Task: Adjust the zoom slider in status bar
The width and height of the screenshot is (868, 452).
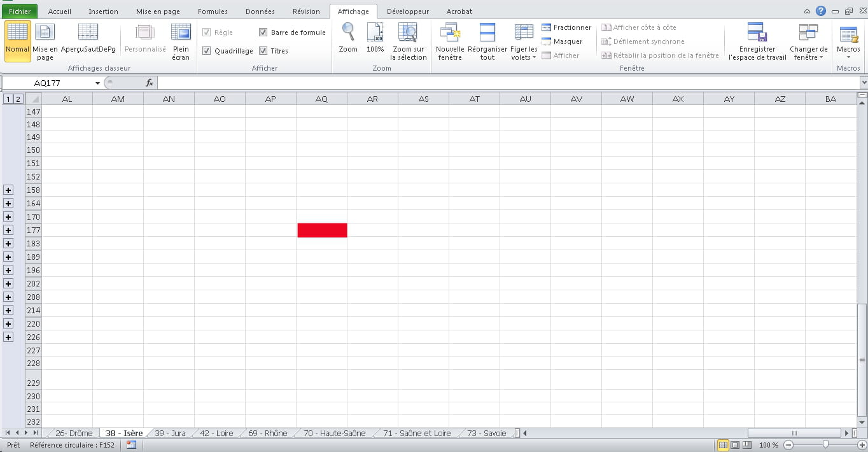Action: tap(825, 445)
